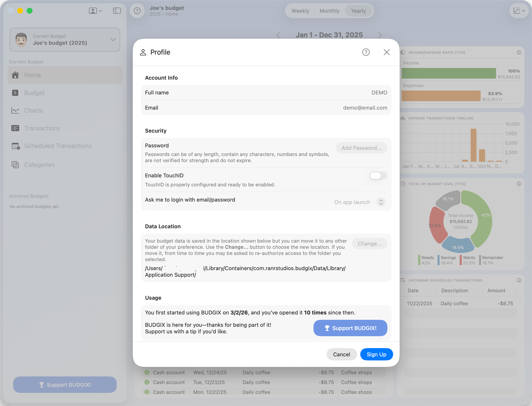Go to next date period arrow

click(380, 35)
